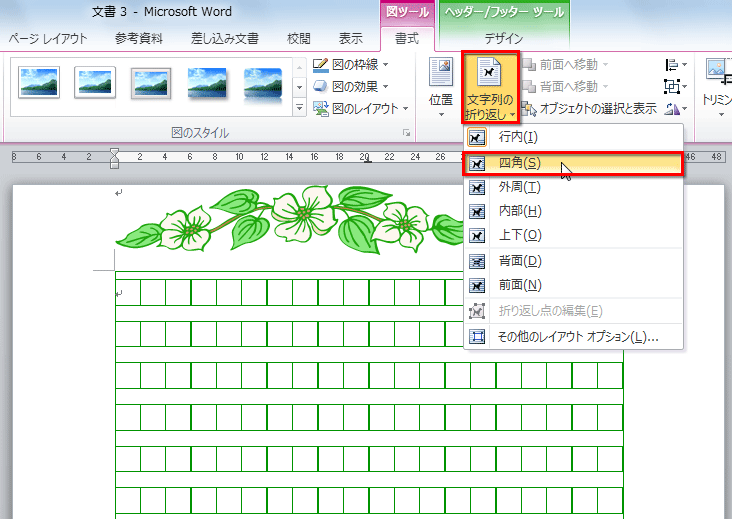
Task: Click the layout options icon in menu
Action: click(477, 337)
